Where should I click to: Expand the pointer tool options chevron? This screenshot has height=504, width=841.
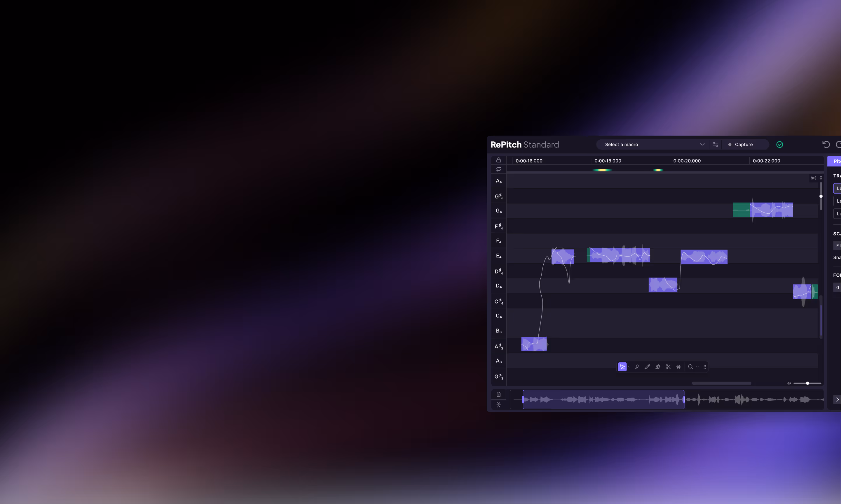pyautogui.click(x=629, y=367)
